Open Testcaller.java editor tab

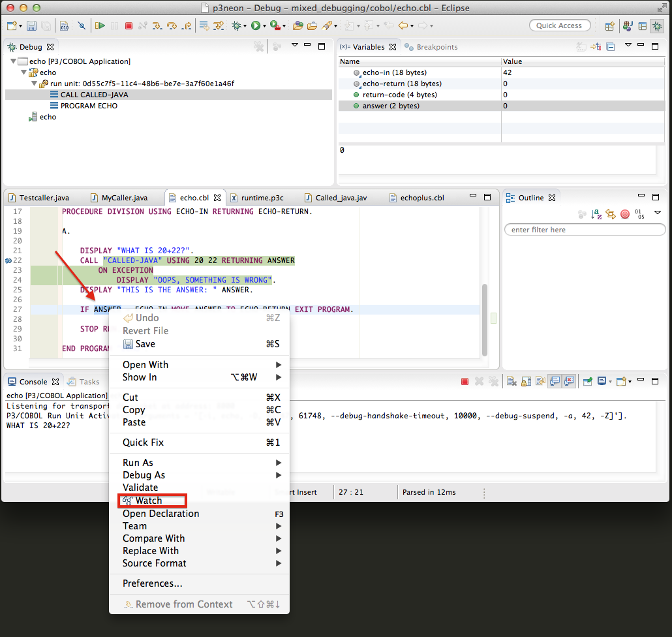click(39, 198)
